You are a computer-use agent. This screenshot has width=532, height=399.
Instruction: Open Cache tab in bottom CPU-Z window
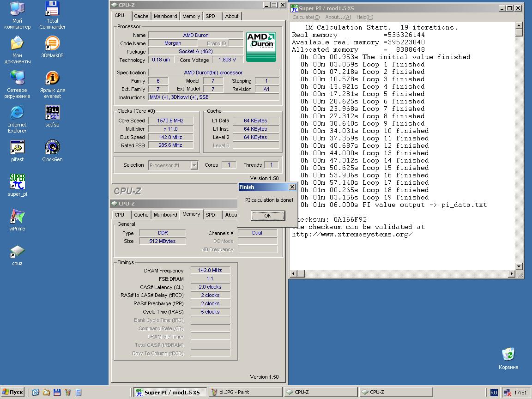141,215
